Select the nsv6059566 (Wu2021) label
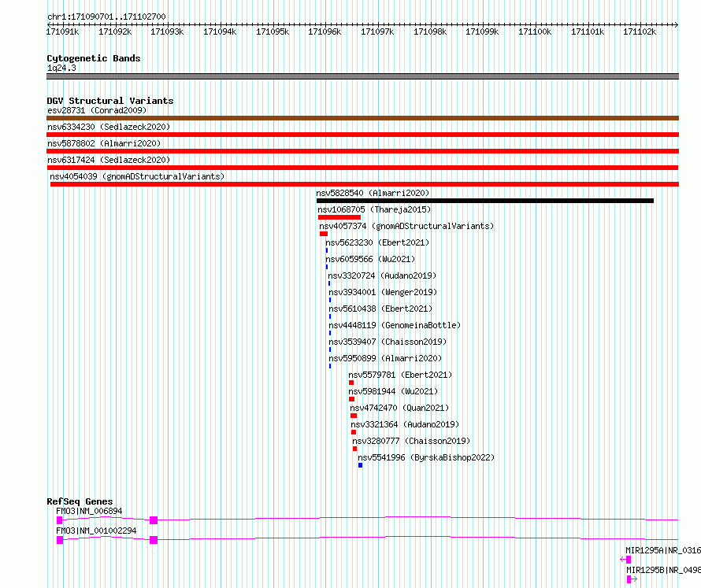This screenshot has height=588, width=701. coord(370,259)
